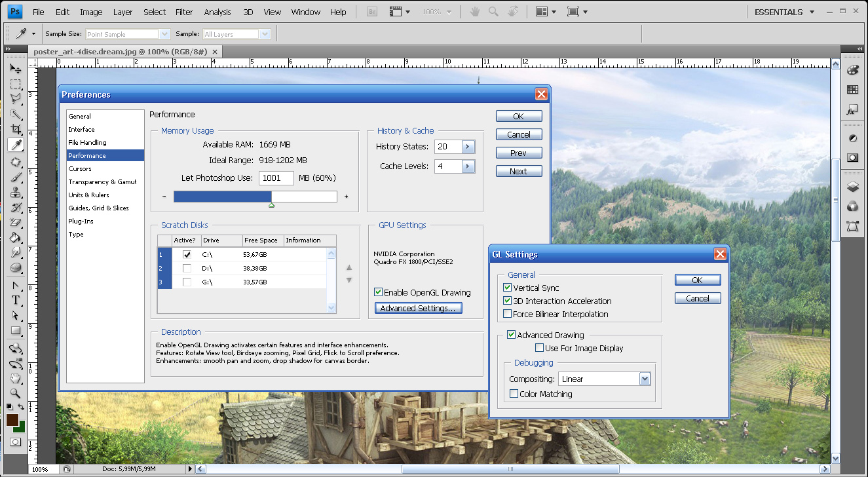The width and height of the screenshot is (868, 477).
Task: Select Transparency & Gamut preferences category
Action: click(x=102, y=181)
